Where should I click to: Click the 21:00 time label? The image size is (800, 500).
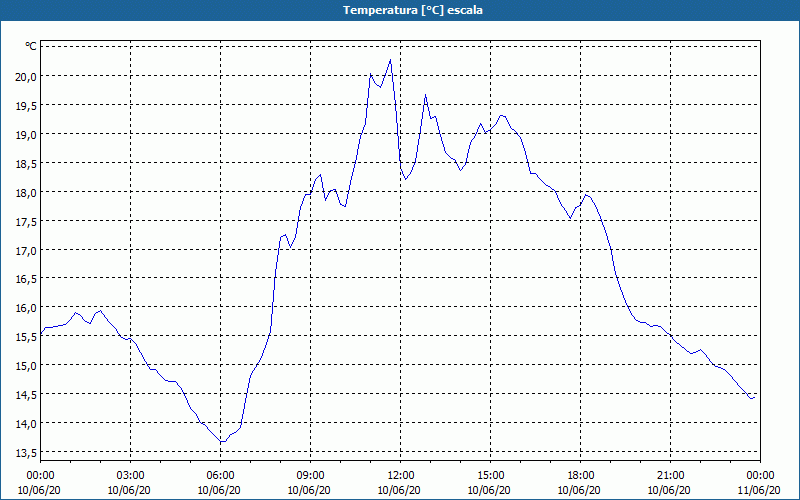tap(670, 476)
